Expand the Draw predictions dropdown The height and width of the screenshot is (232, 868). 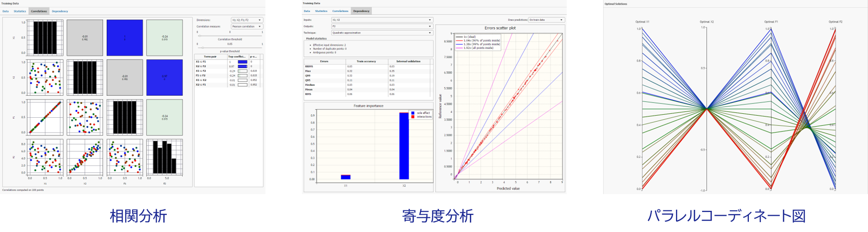click(x=546, y=20)
